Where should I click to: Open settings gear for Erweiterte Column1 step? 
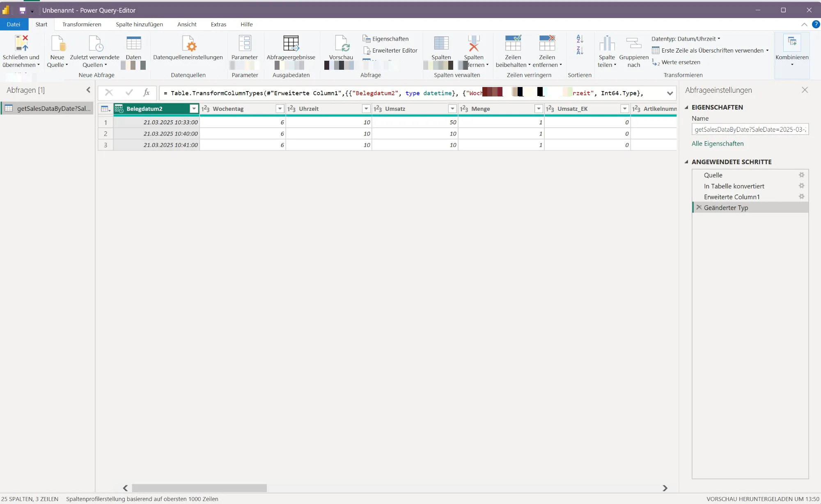801,197
